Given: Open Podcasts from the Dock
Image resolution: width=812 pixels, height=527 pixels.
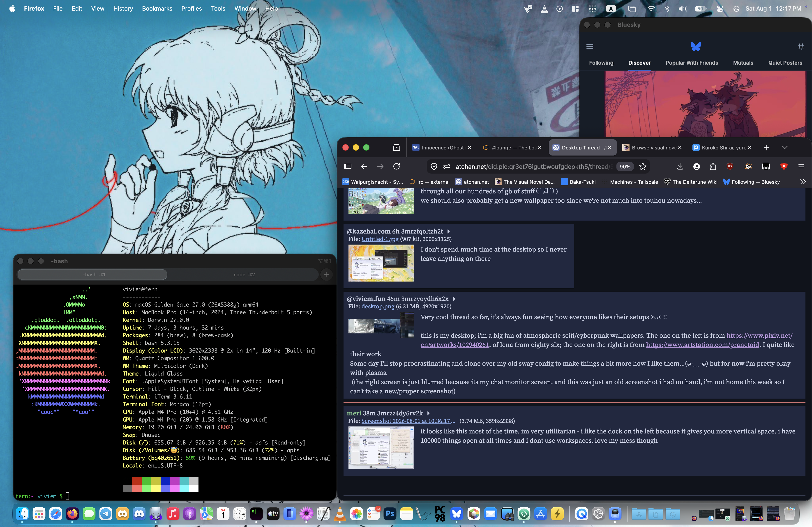Looking at the screenshot, I should coord(189,514).
